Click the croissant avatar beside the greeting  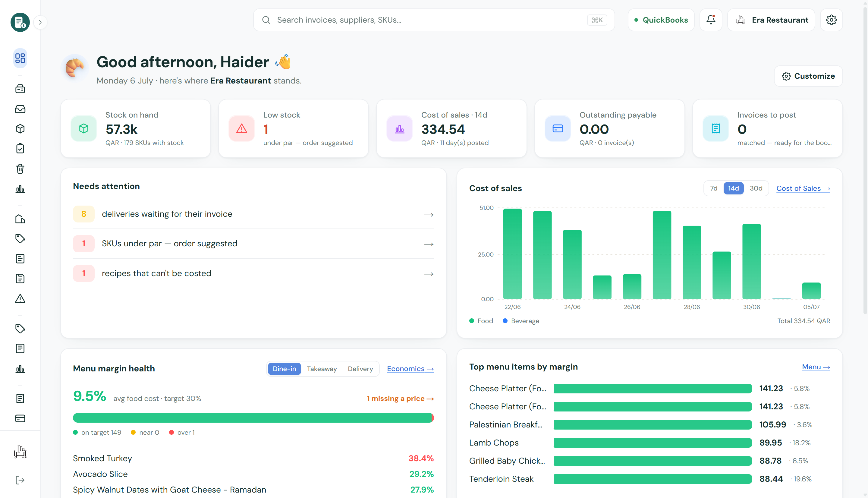[75, 68]
